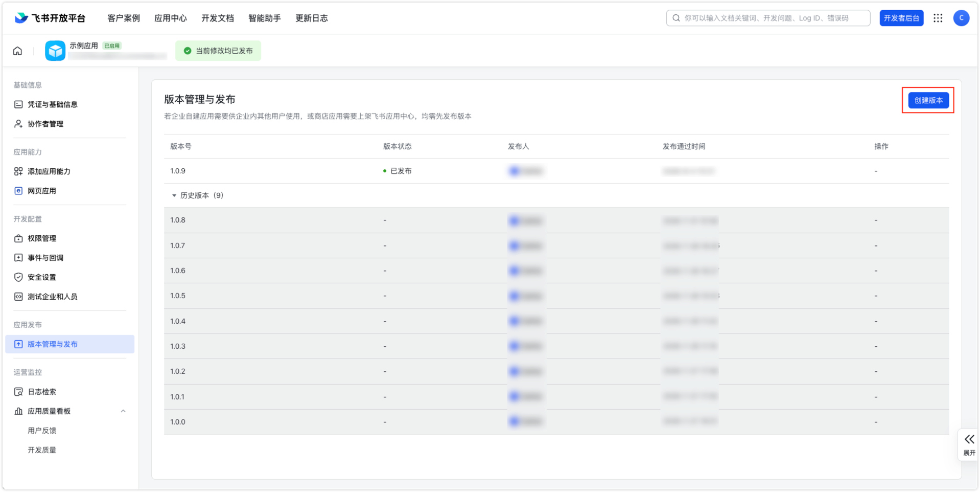980x492 pixels.
Task: Click the 创建版本 button
Action: click(928, 100)
